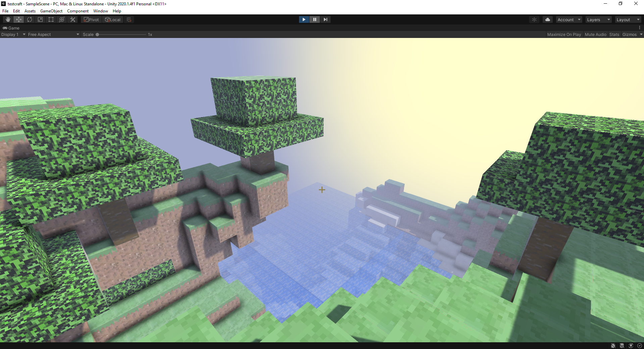Open the Free Aspect dropdown

(53, 34)
